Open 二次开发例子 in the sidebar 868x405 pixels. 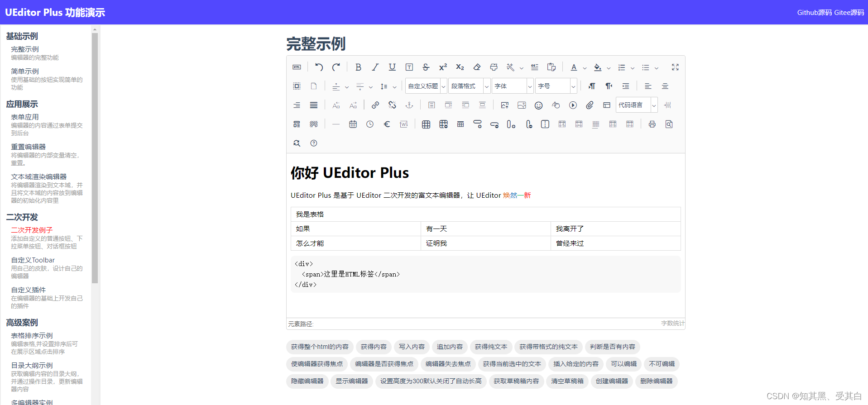click(32, 230)
